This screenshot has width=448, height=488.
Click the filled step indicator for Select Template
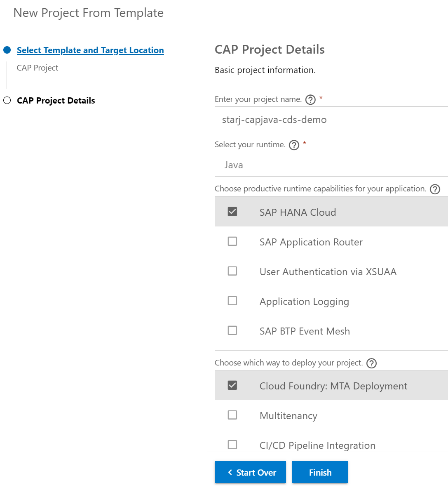[x=7, y=50]
